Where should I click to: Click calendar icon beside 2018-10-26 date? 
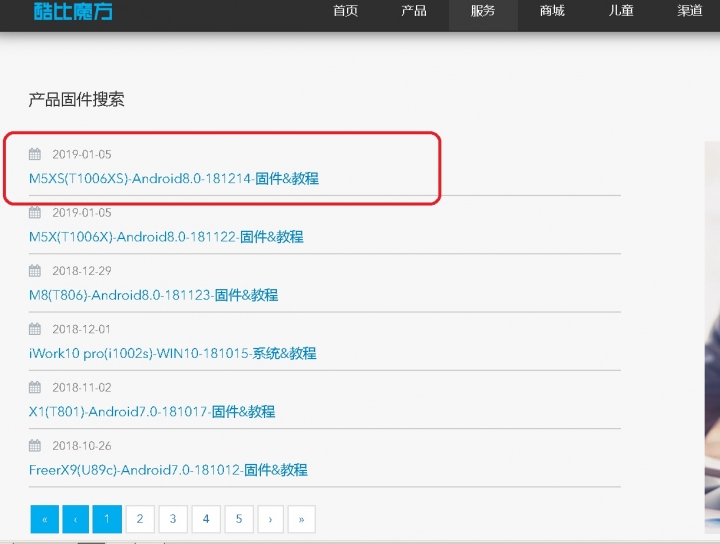click(x=35, y=445)
